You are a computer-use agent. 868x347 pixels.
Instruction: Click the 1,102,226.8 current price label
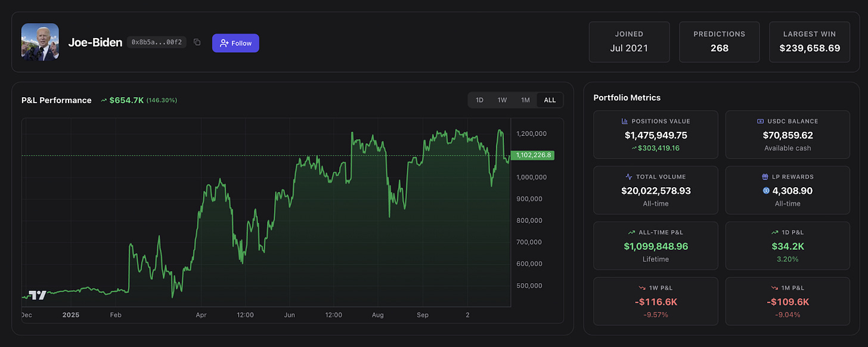click(533, 155)
